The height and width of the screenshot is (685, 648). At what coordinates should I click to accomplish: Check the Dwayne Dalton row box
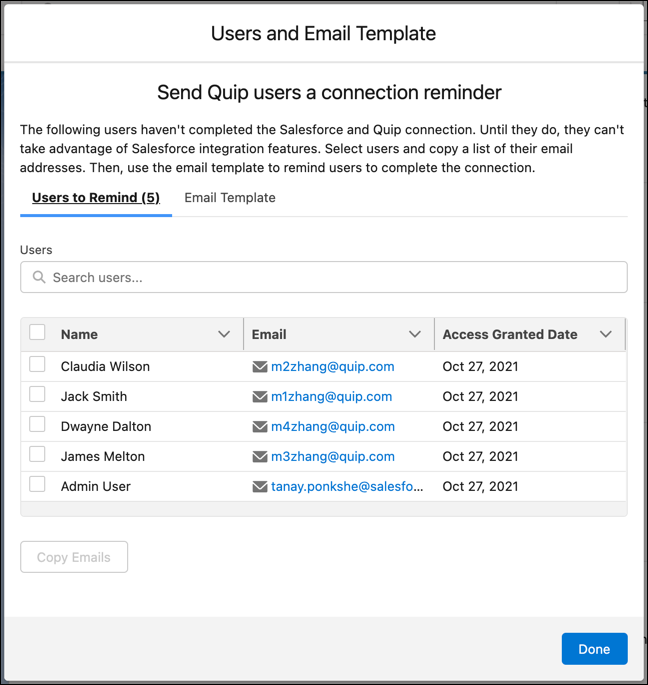[x=37, y=424]
